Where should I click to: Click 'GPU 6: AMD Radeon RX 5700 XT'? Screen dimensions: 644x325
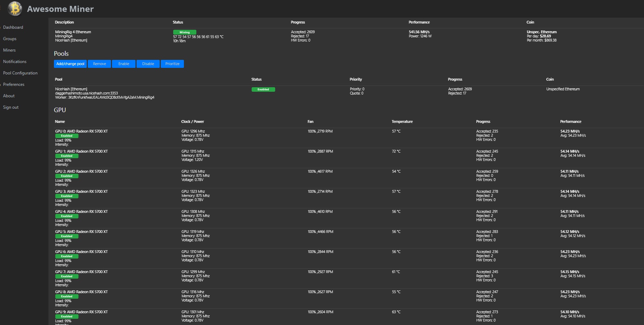pos(82,252)
